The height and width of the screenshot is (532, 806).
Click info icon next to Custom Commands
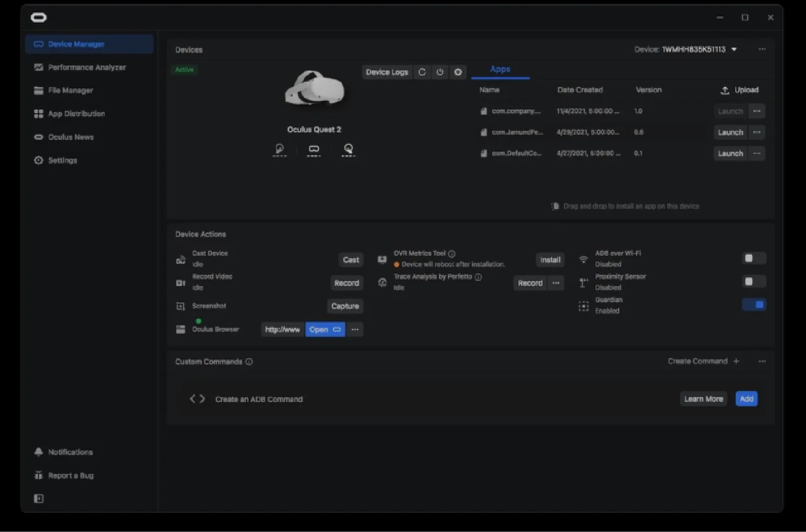point(249,362)
